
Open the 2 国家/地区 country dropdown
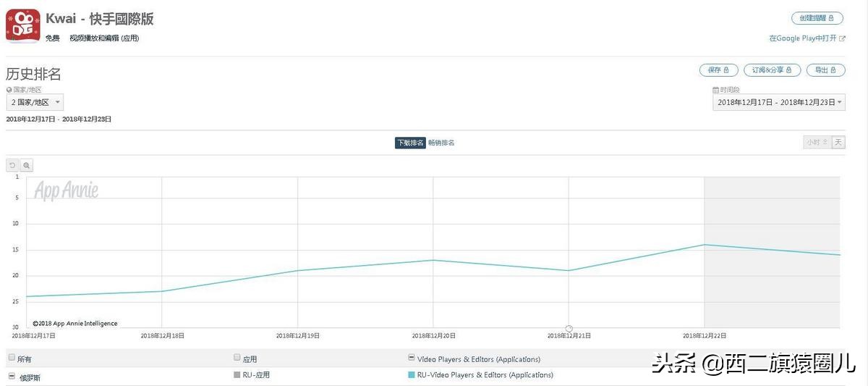point(35,103)
